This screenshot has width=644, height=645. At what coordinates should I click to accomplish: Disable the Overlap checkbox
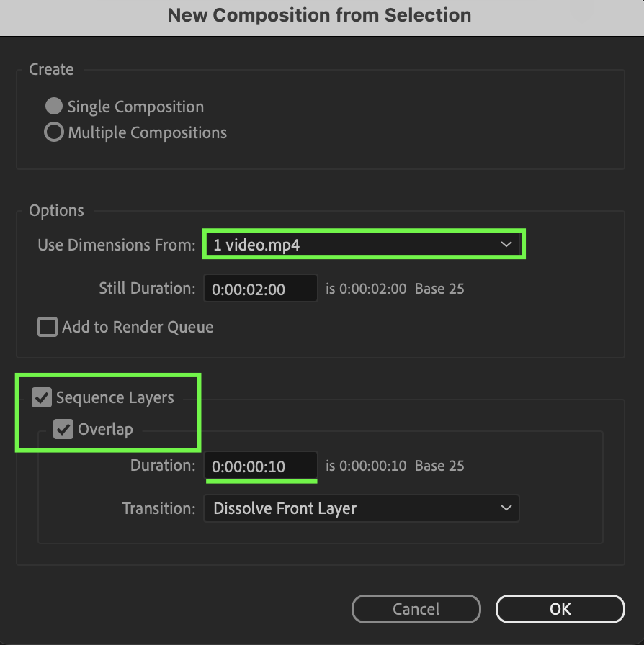point(64,430)
